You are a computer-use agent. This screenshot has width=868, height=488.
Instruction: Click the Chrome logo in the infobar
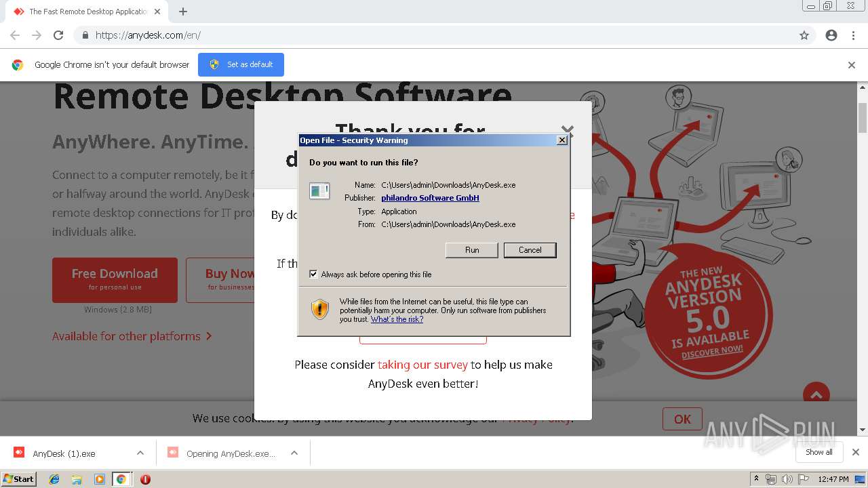coord(18,65)
